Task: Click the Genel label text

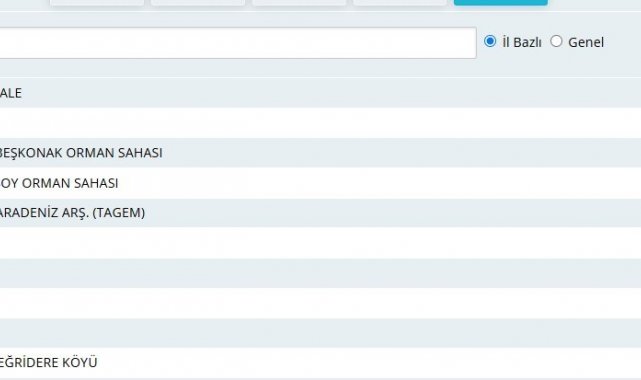Action: (586, 42)
